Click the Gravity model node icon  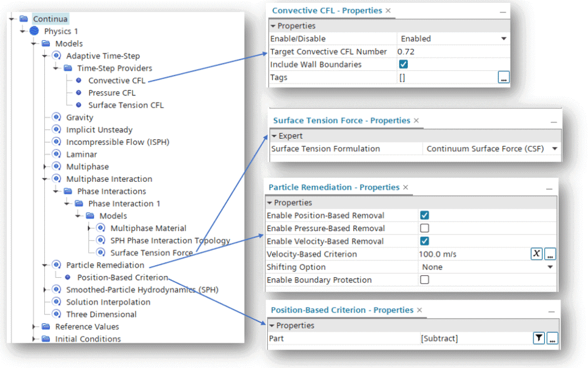click(56, 117)
